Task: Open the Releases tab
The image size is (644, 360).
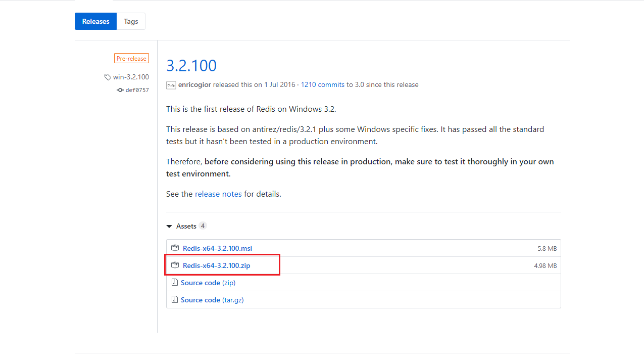Action: tap(95, 21)
